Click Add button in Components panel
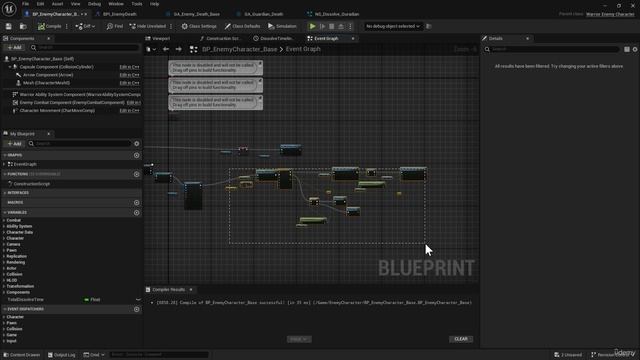 [x=14, y=48]
